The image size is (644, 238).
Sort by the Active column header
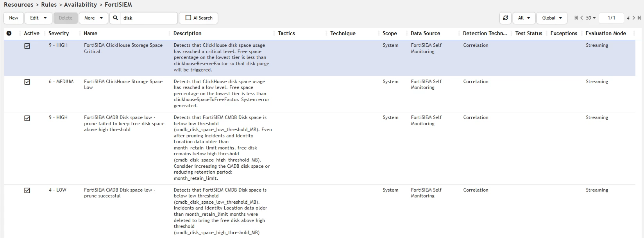[32, 34]
